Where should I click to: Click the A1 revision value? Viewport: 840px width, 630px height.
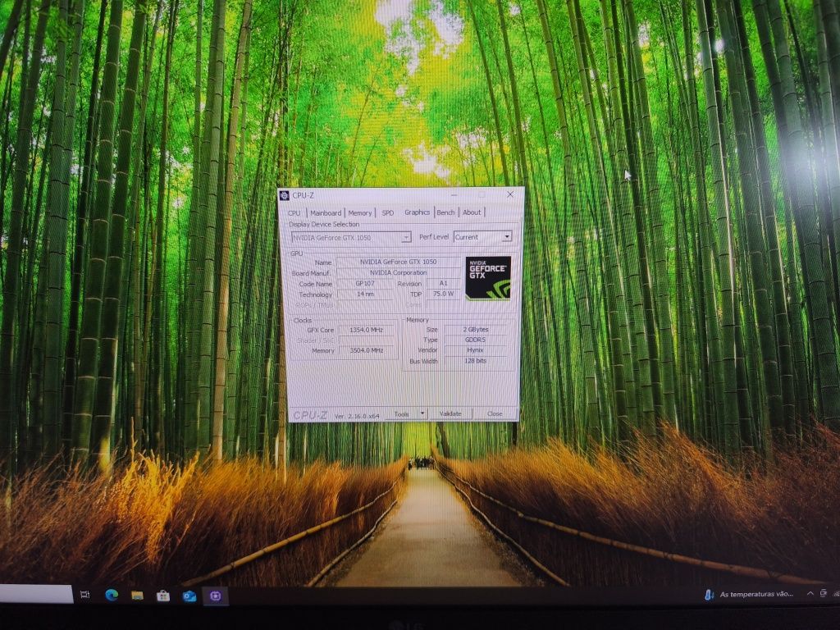click(x=443, y=283)
